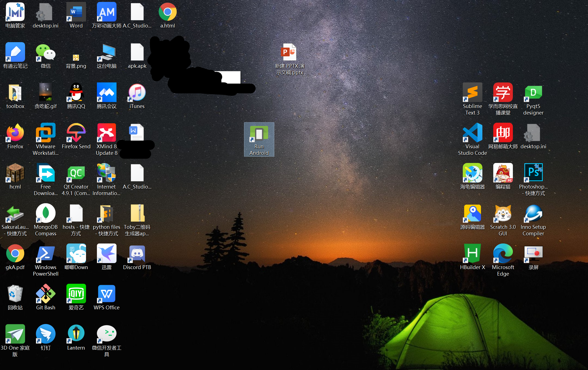Screen dimensions: 588x370
Task: Open the toolbox folder
Action: coord(15,96)
